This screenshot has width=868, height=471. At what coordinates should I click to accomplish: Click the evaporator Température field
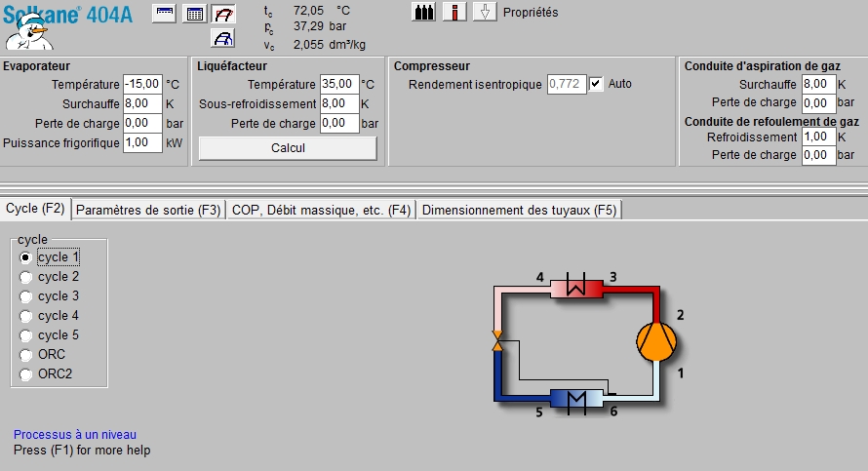click(x=142, y=84)
